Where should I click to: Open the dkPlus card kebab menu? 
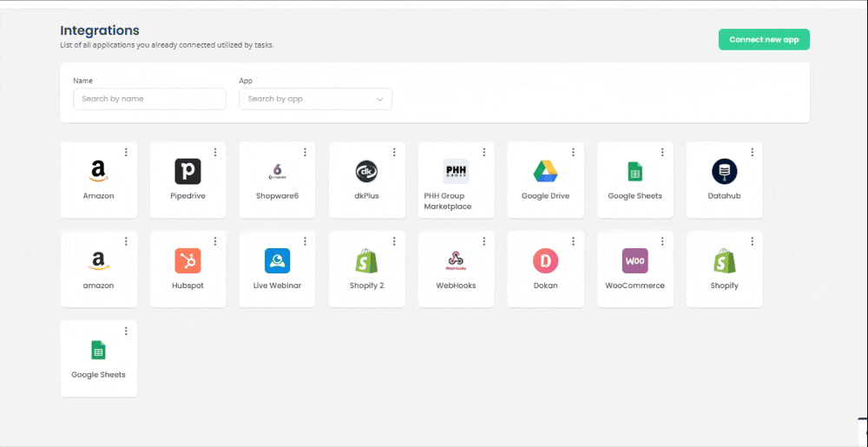[394, 152]
